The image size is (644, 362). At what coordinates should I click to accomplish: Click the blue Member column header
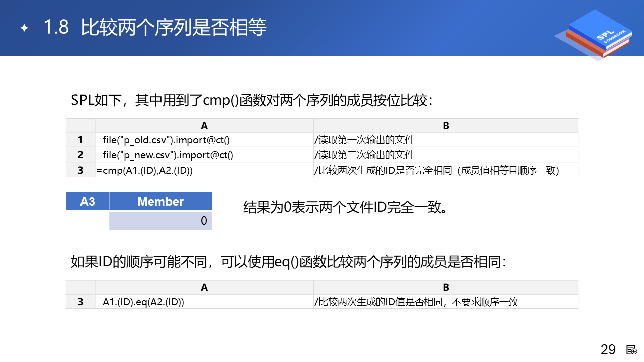click(160, 201)
